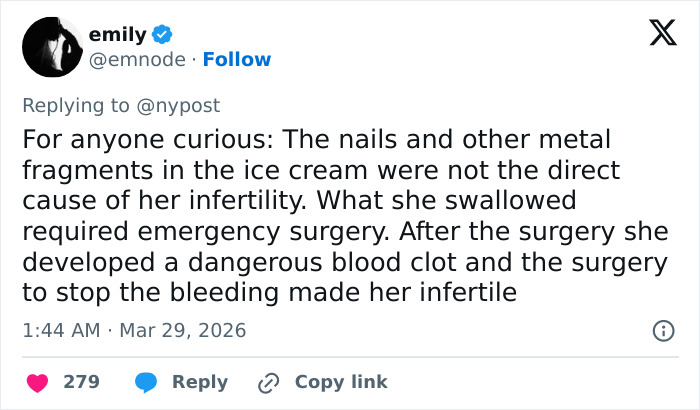This screenshot has width=700, height=410.
Task: Click emily's blue verified badge
Action: click(x=163, y=35)
